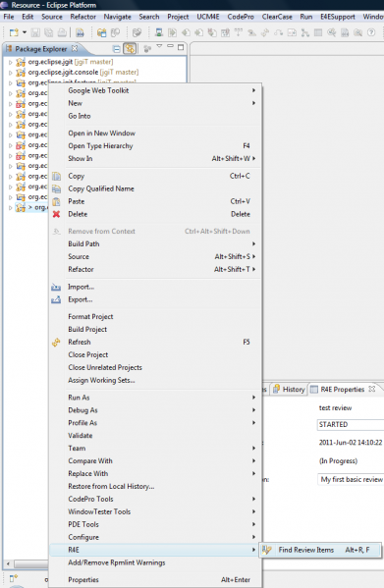Click Find Review Items icon
384x588 pixels.
(267, 550)
